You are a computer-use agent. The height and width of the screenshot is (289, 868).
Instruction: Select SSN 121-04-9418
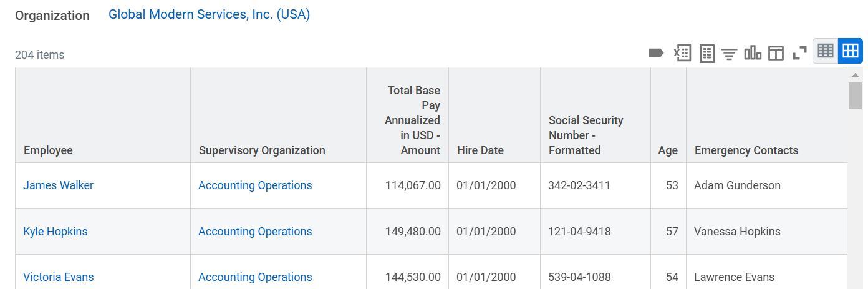579,232
